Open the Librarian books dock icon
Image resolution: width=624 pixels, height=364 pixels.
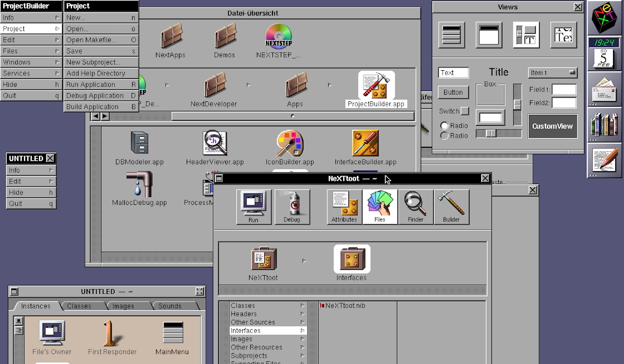[x=603, y=124]
